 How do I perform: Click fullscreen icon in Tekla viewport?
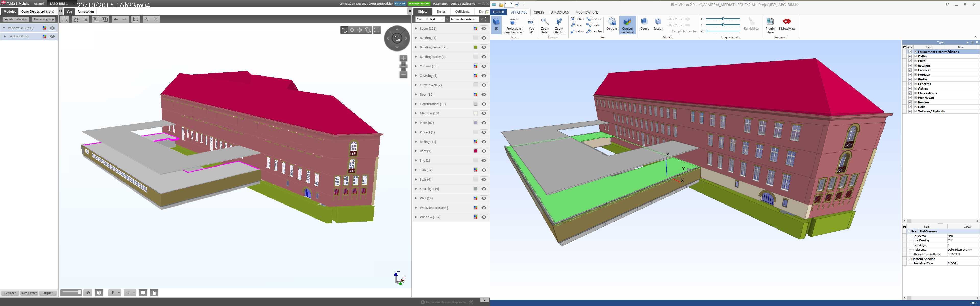tap(377, 30)
